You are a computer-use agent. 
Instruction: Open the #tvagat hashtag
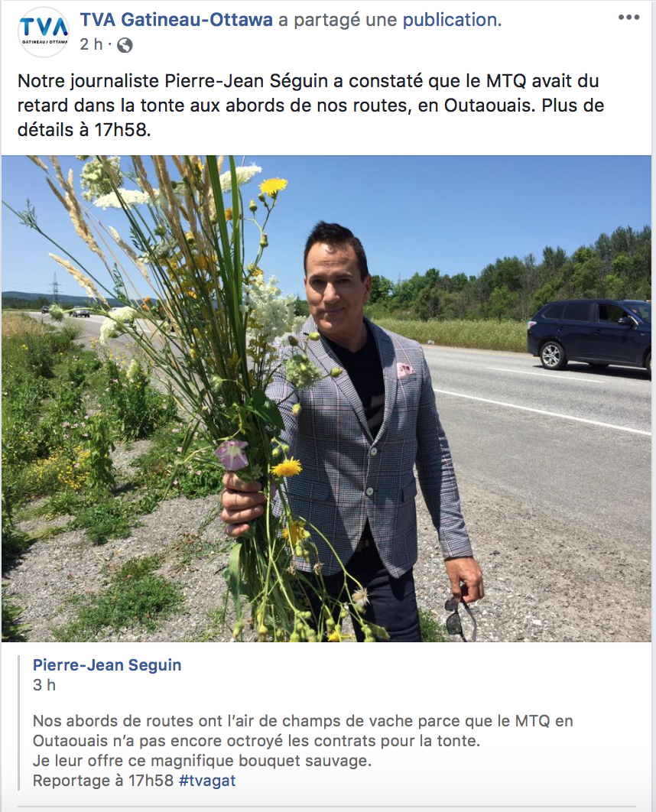tap(207, 781)
